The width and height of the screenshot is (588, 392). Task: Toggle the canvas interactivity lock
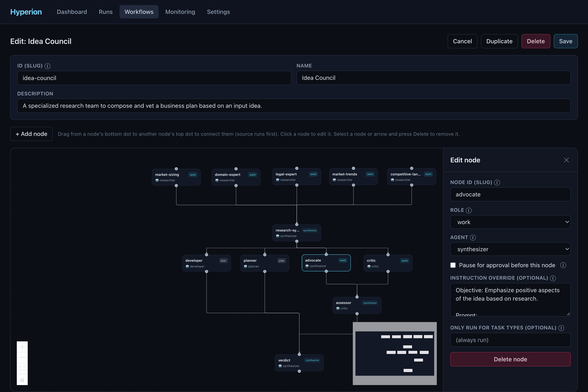pos(22,379)
